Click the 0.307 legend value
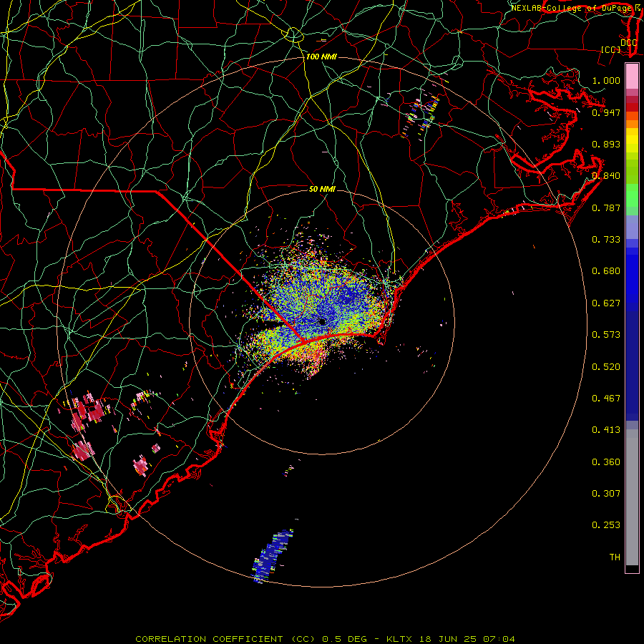The image size is (644, 644). [x=606, y=494]
